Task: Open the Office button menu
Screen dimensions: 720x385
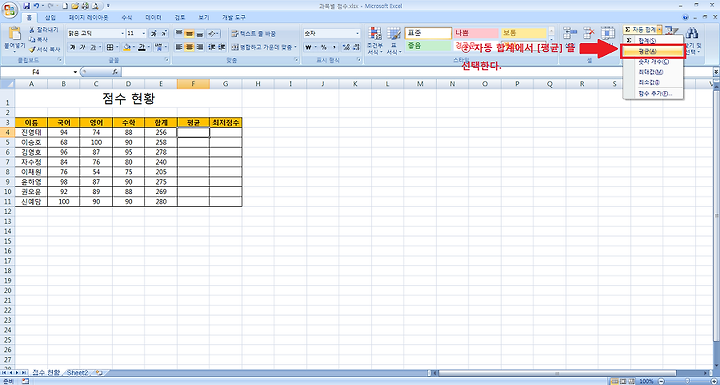Action: coord(9,9)
